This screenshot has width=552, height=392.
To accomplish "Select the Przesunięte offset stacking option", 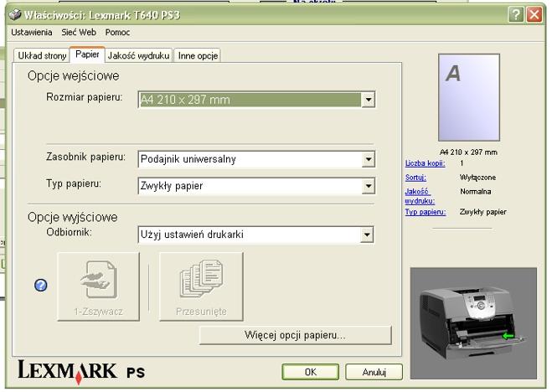I will click(x=201, y=286).
